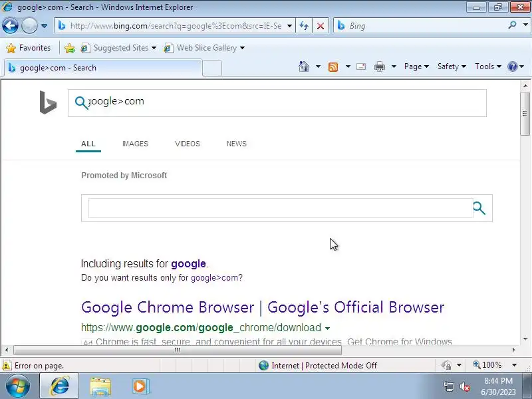Switch to the VIDEOS tab

pos(188,144)
